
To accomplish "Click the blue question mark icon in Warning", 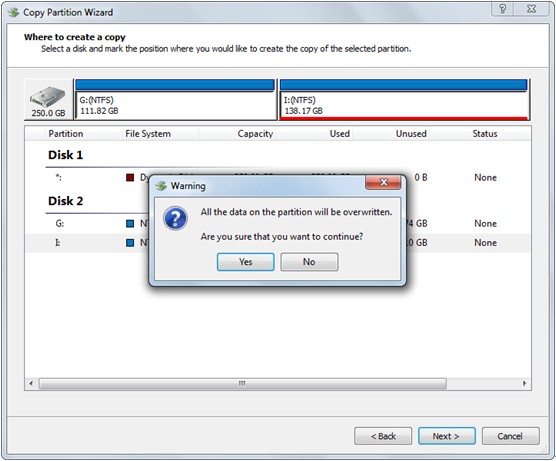I will click(x=175, y=218).
